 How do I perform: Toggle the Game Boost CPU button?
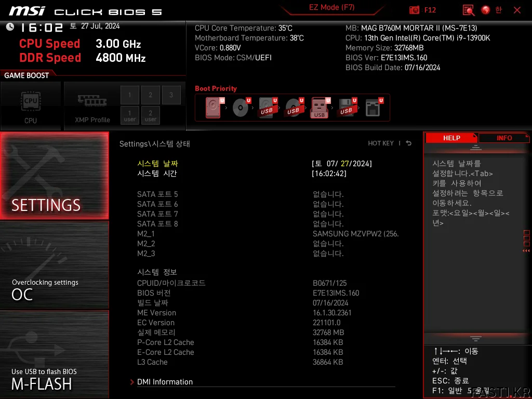pyautogui.click(x=31, y=105)
